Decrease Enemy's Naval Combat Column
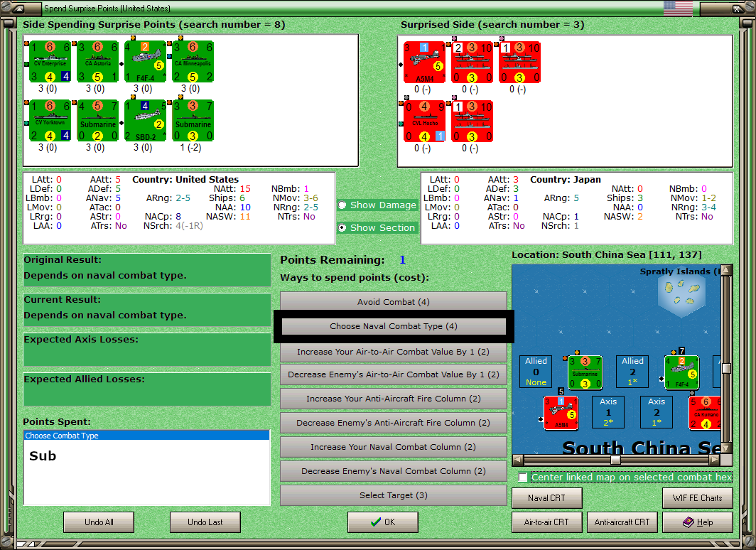The image size is (756, 550). coord(393,471)
